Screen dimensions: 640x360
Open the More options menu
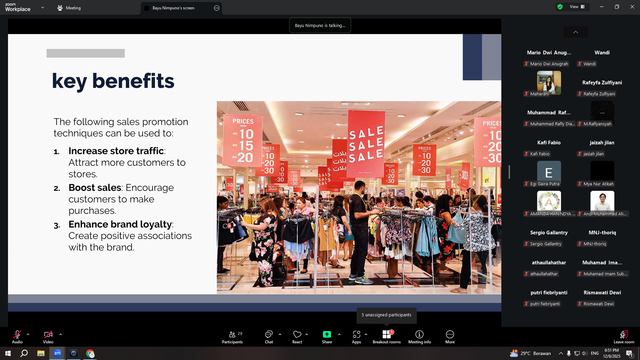click(x=450, y=337)
